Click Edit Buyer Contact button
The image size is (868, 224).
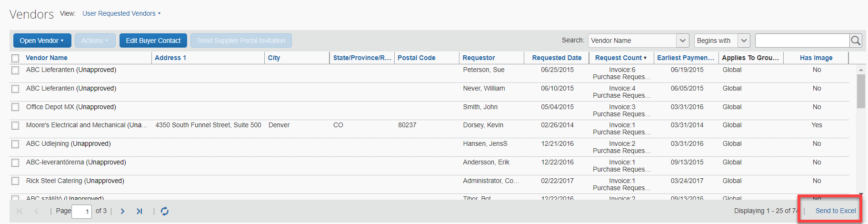point(153,41)
